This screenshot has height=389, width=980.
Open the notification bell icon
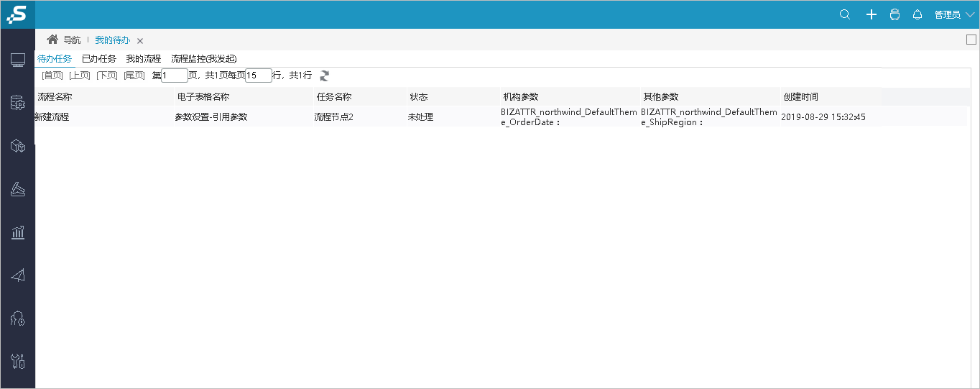pyautogui.click(x=917, y=14)
